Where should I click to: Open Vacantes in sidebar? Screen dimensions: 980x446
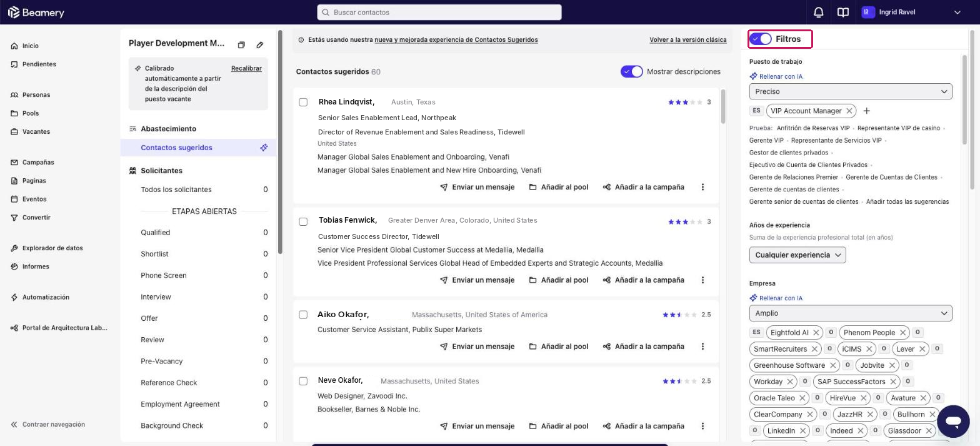click(x=30, y=132)
